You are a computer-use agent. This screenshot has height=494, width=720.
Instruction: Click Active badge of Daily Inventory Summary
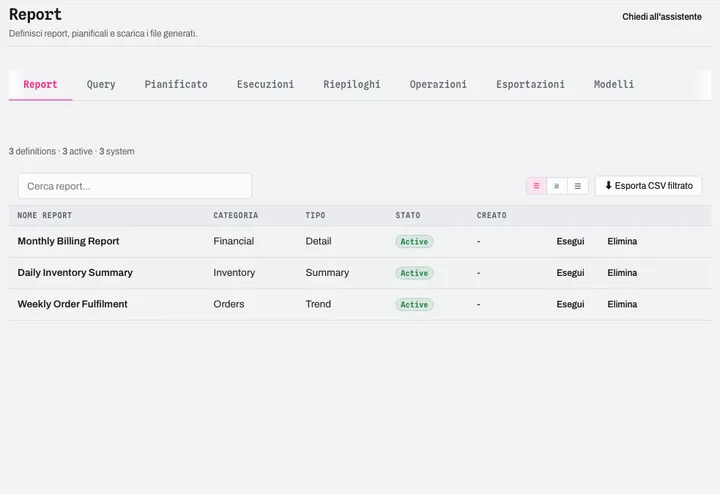tap(414, 273)
